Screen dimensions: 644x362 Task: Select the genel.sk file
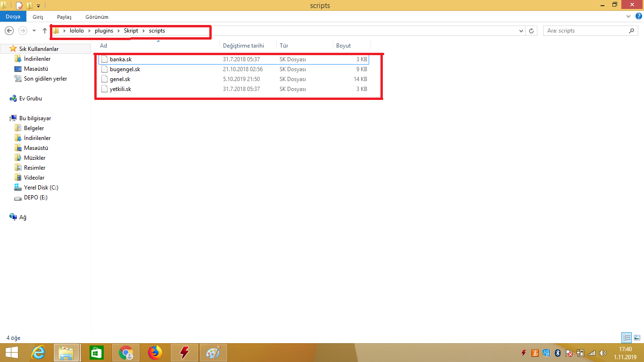coord(120,79)
